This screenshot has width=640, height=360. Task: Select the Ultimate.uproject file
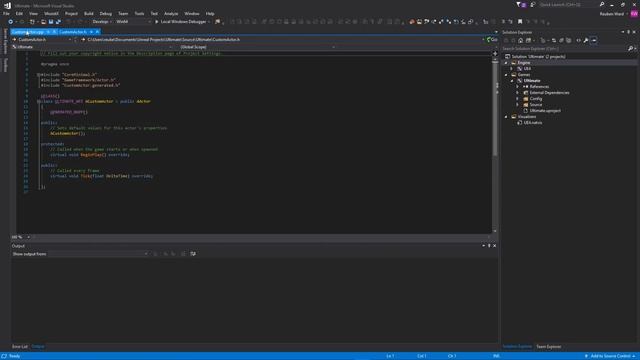(x=545, y=111)
